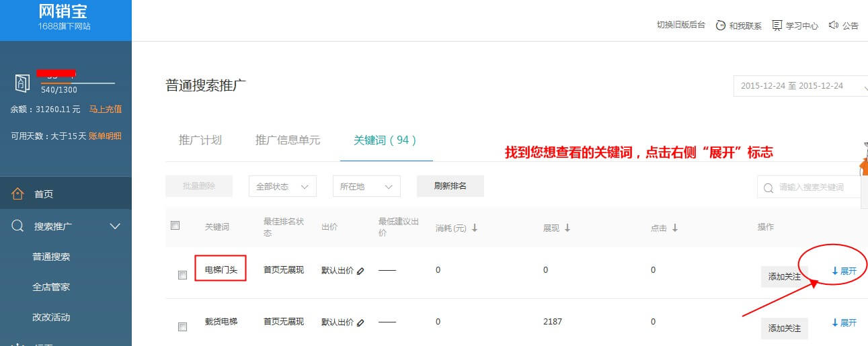Open 公告 speaker icon in header
Viewport: 868px width, 346px height.
834,26
